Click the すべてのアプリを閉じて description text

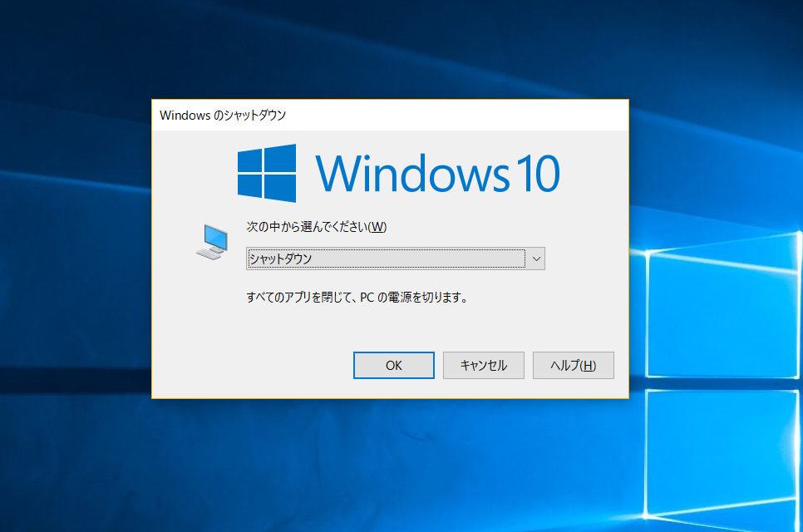[357, 298]
